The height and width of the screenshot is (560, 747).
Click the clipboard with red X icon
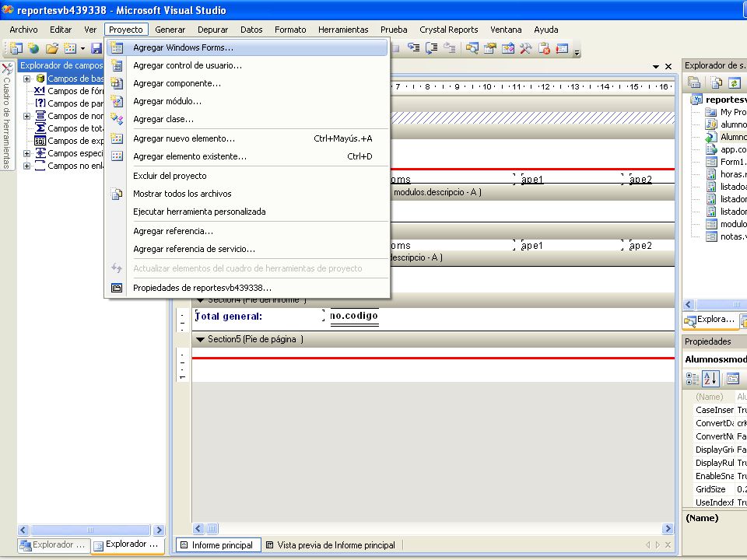[x=544, y=47]
